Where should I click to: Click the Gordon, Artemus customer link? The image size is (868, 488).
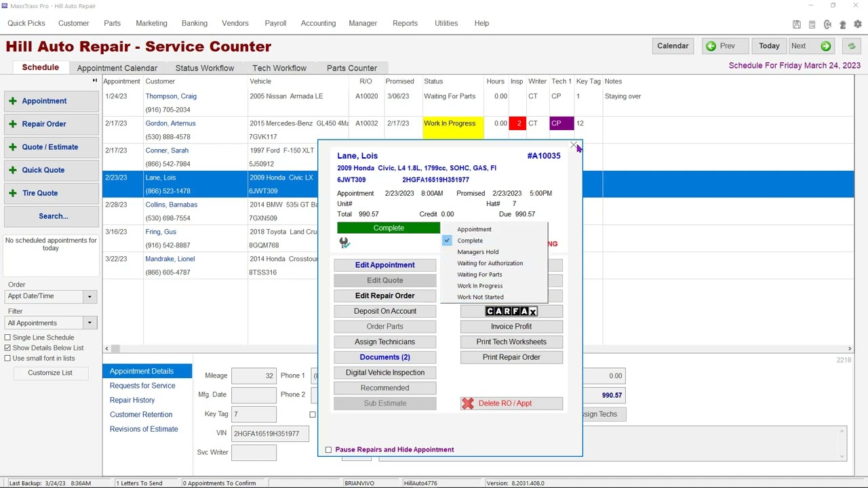(170, 123)
